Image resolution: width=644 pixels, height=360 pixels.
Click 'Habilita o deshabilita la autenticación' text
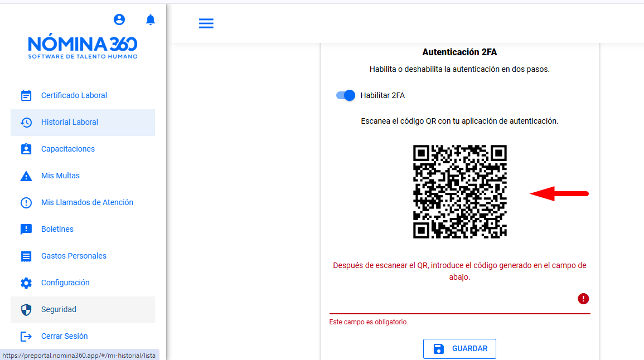click(x=459, y=69)
